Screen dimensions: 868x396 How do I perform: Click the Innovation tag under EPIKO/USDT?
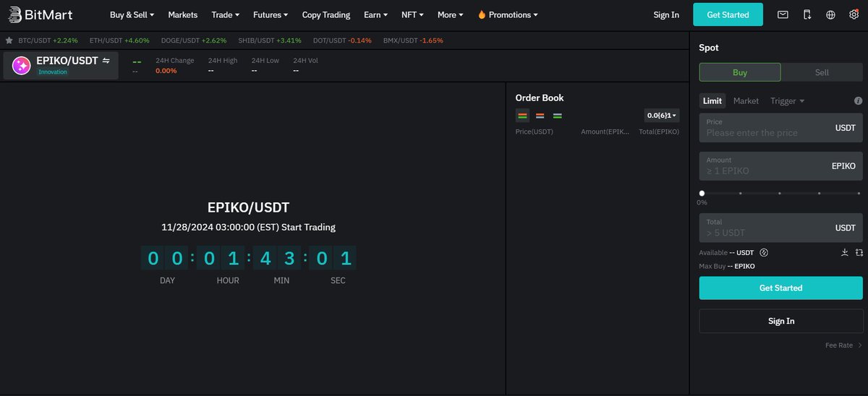pyautogui.click(x=53, y=72)
